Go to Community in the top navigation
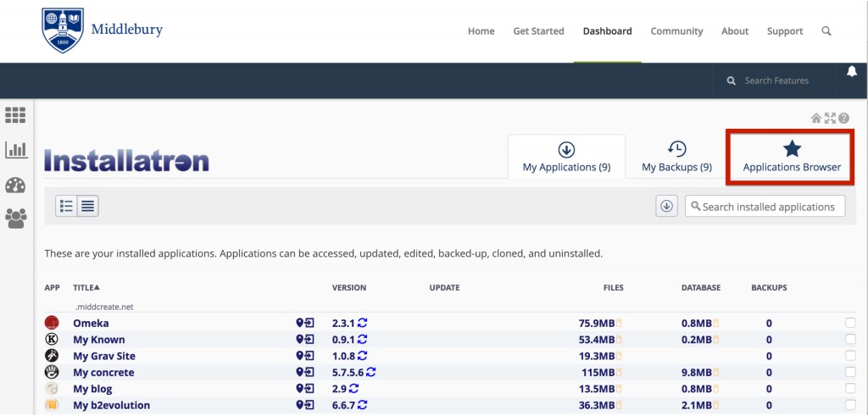This screenshot has height=416, width=868. tap(676, 31)
